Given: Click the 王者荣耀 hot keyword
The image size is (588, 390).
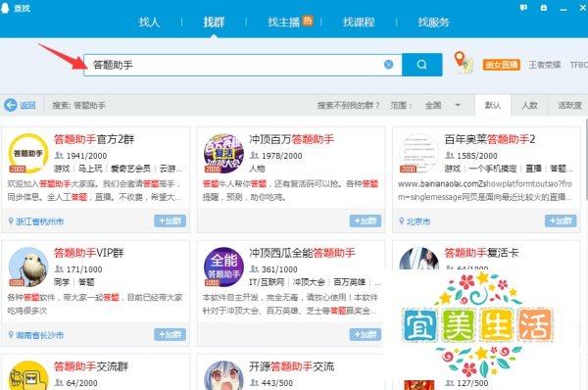Looking at the screenshot, I should (545, 65).
